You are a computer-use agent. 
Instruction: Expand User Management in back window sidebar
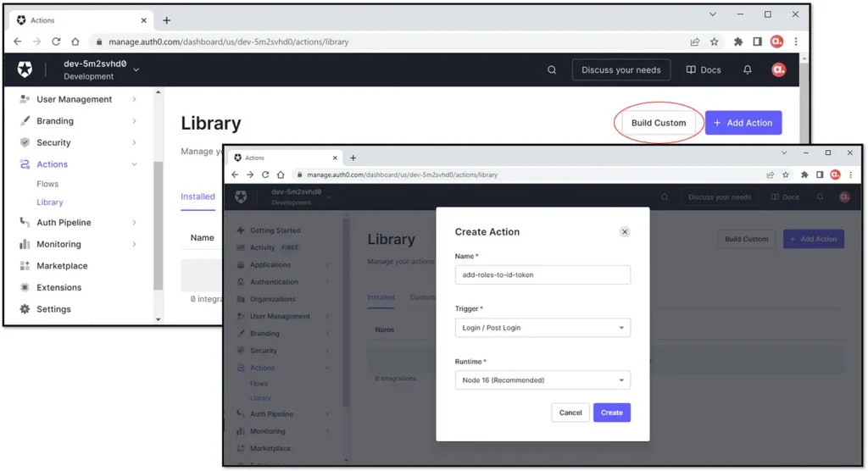pos(135,99)
